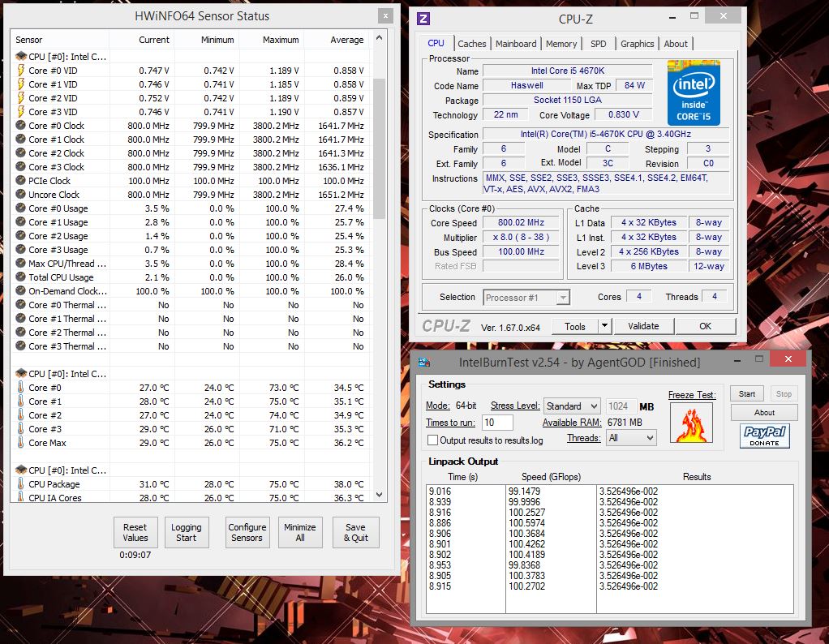Close the HWiNFO64 Sensor Status window
Viewport: 829px width, 644px height.
click(x=385, y=16)
